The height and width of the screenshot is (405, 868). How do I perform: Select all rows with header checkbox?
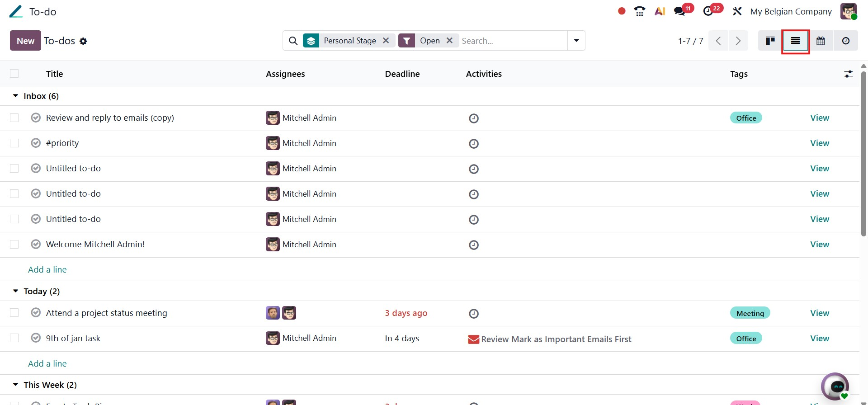point(14,74)
